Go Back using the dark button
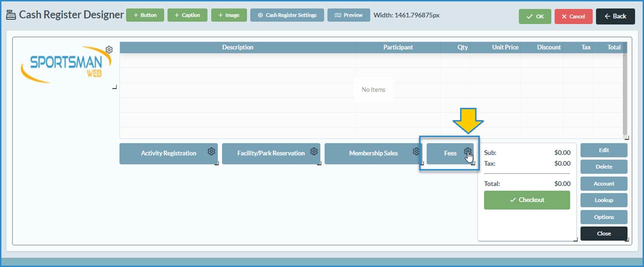 614,16
